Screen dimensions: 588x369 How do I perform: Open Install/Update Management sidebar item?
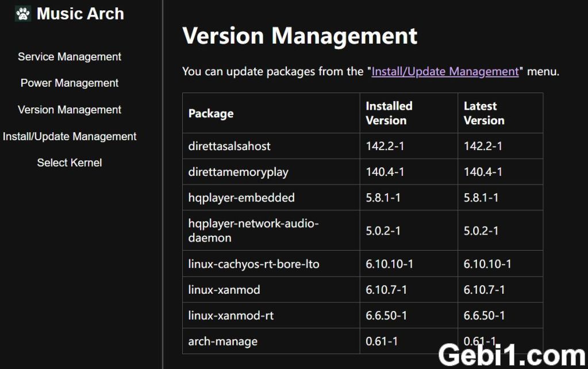tap(70, 136)
